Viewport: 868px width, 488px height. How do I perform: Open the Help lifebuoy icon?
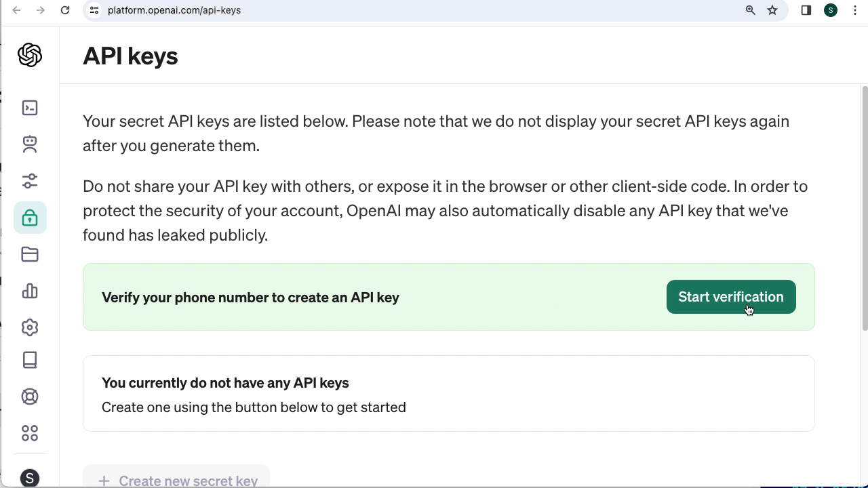click(30, 396)
